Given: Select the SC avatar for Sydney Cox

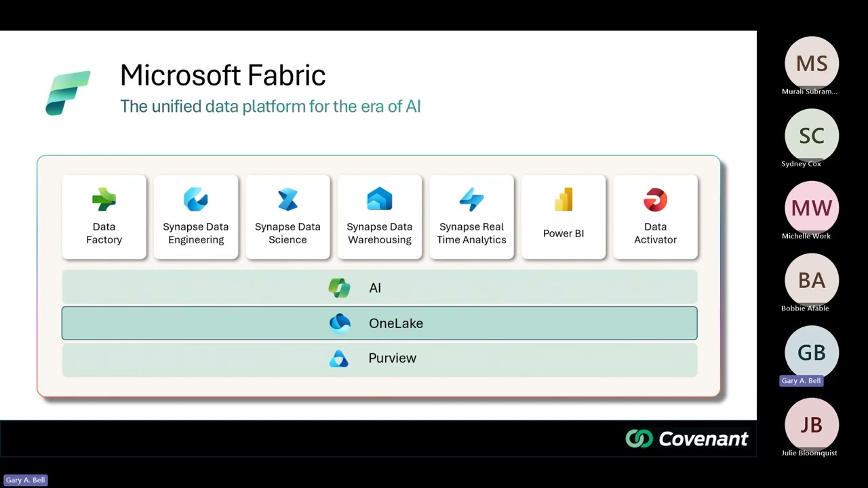Looking at the screenshot, I should 812,136.
